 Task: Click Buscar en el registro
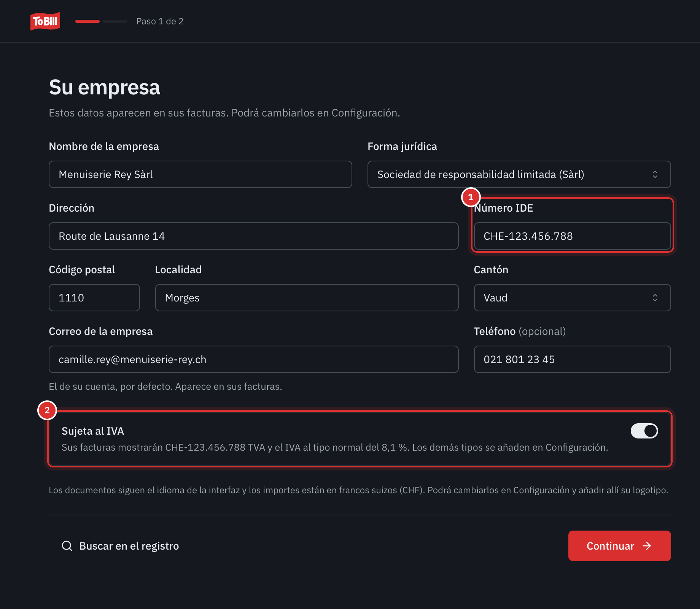point(120,546)
